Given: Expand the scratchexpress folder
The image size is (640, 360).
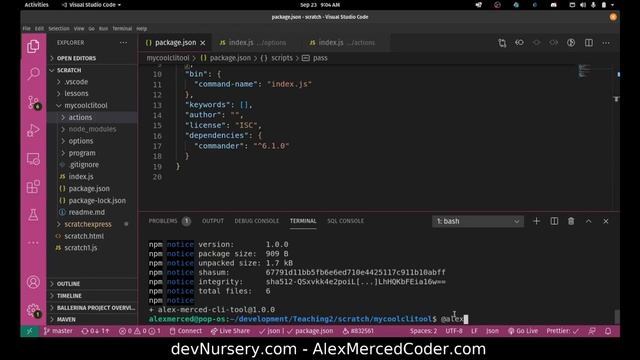Looking at the screenshot, I should coord(88,224).
